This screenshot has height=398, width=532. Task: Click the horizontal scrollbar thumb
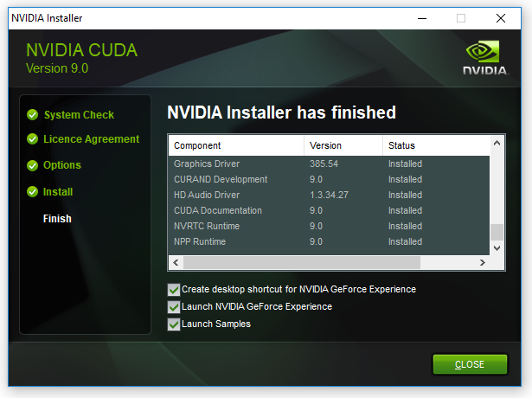[x=302, y=263]
